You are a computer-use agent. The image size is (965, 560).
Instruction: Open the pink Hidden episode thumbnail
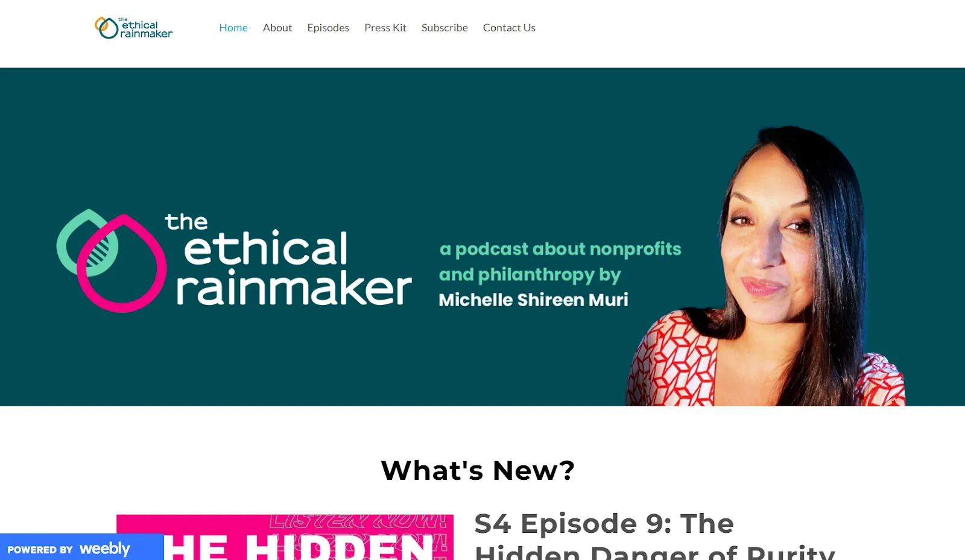point(285,537)
